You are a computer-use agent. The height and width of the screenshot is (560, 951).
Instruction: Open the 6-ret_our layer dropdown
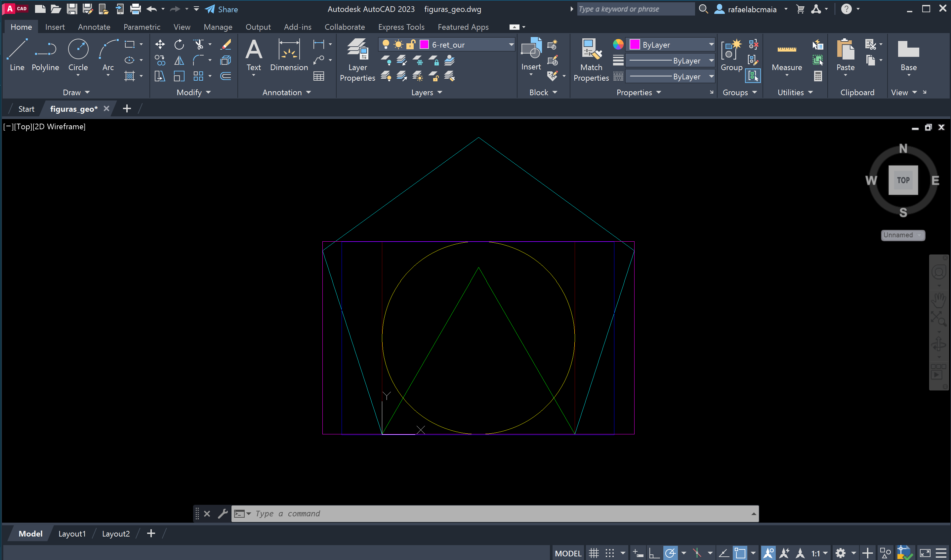click(x=511, y=45)
